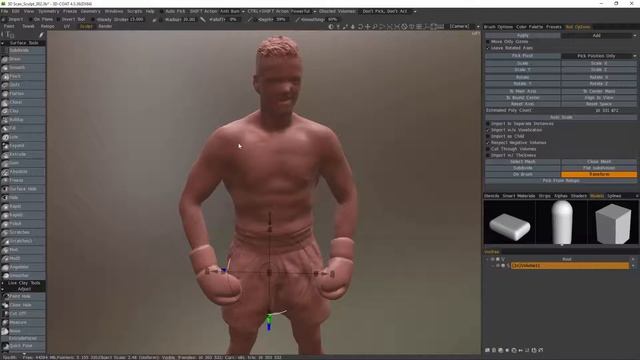Screen dimensions: 640x360
Task: Click the Pick Pivot button
Action: [522, 56]
